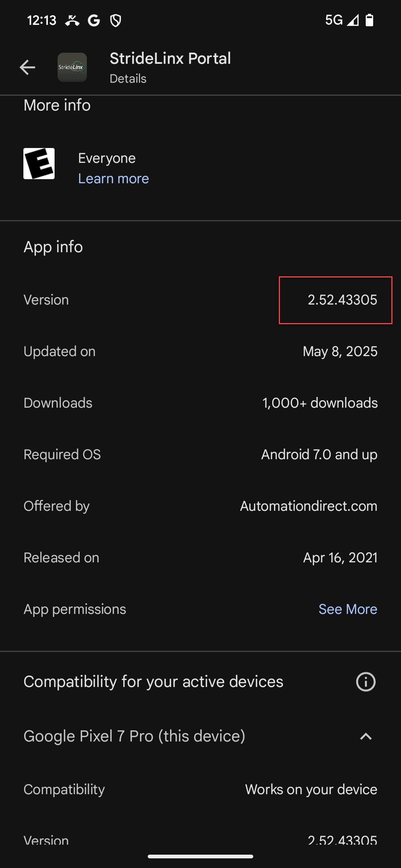The height and width of the screenshot is (868, 401).
Task: Tap the Google G status icon
Action: [x=94, y=20]
